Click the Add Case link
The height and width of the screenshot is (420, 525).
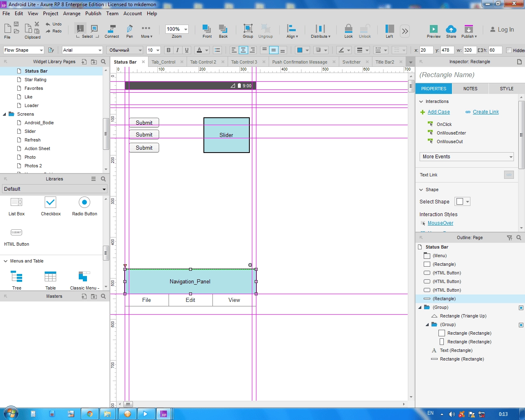(x=438, y=112)
